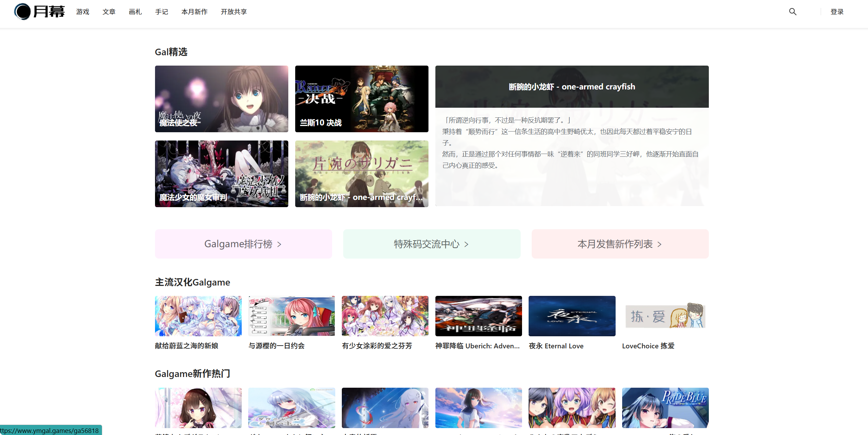Open the PrideBlue new release cover
Screen dimensions: 868x435
point(665,408)
